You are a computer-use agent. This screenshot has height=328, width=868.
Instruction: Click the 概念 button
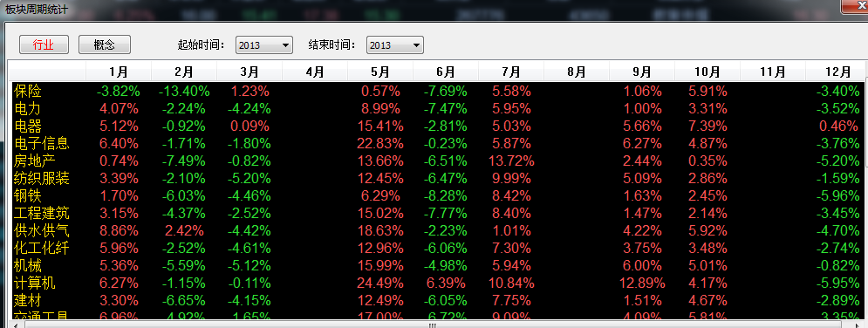[104, 44]
